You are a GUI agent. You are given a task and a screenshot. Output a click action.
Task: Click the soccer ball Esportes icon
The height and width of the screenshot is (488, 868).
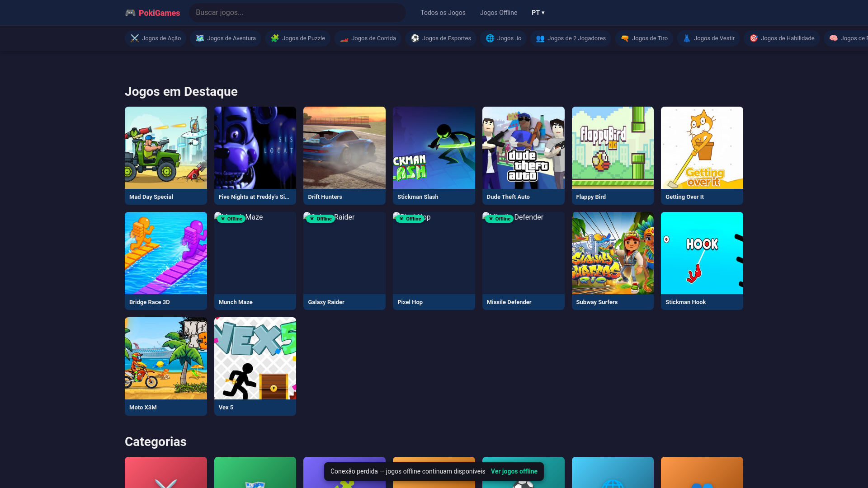point(415,38)
